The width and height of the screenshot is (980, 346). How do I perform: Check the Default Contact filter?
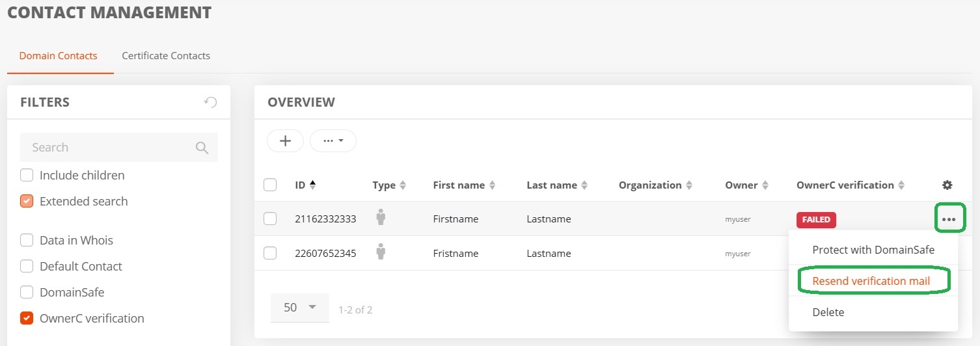click(27, 266)
